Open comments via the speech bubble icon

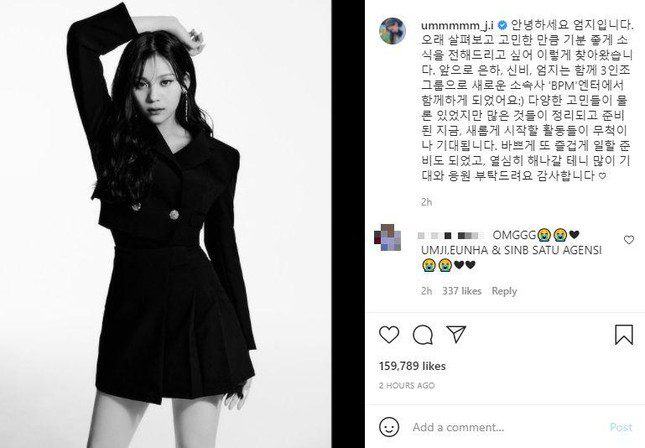coord(423,334)
